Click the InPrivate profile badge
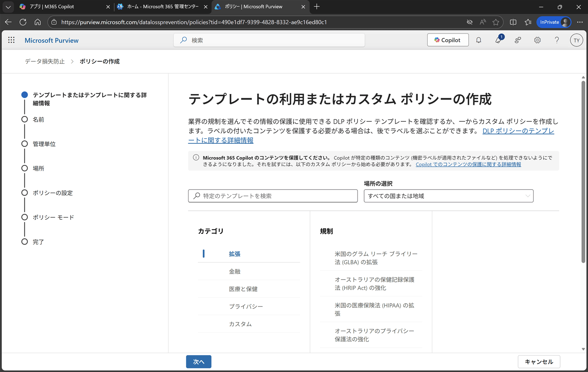Viewport: 588px width, 372px height. click(x=554, y=22)
